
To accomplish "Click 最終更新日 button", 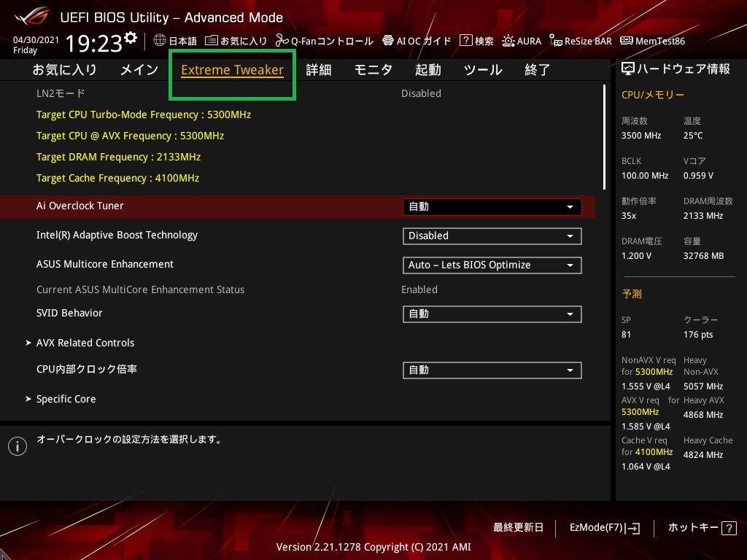I will click(x=518, y=528).
